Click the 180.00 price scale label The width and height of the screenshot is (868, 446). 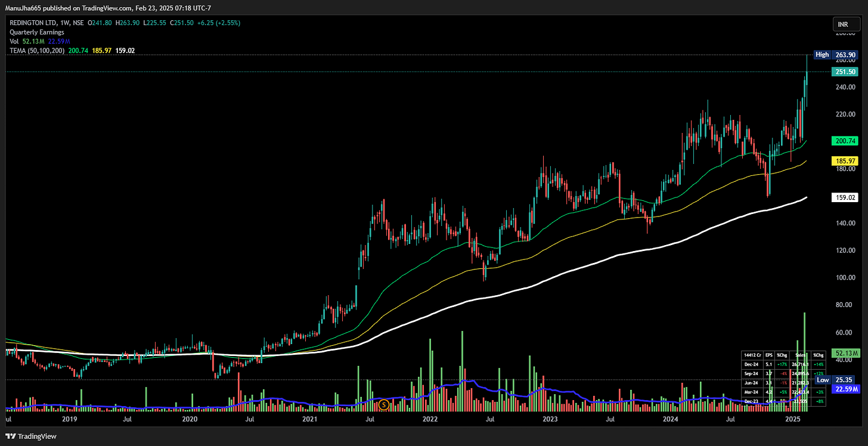pos(845,169)
